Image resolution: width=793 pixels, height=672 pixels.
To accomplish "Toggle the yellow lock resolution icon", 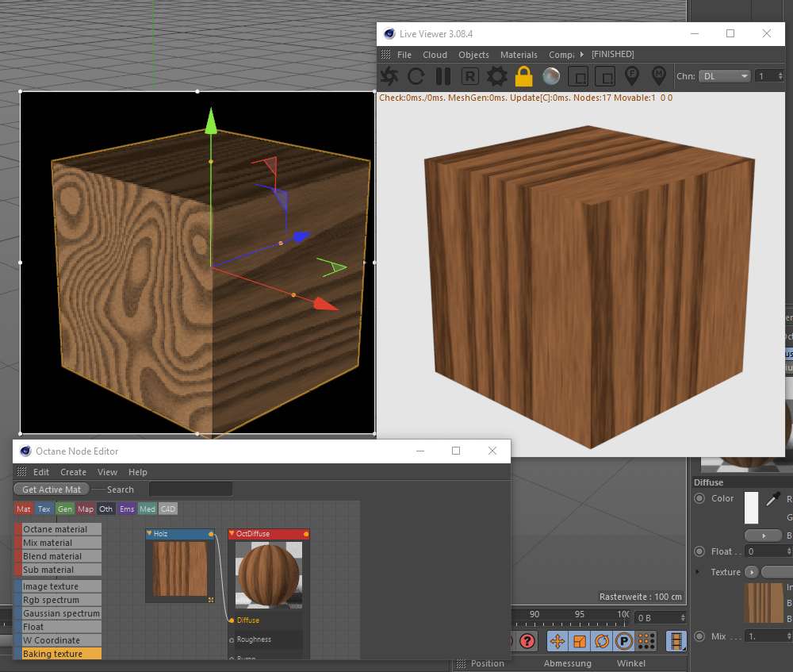I will [x=523, y=76].
